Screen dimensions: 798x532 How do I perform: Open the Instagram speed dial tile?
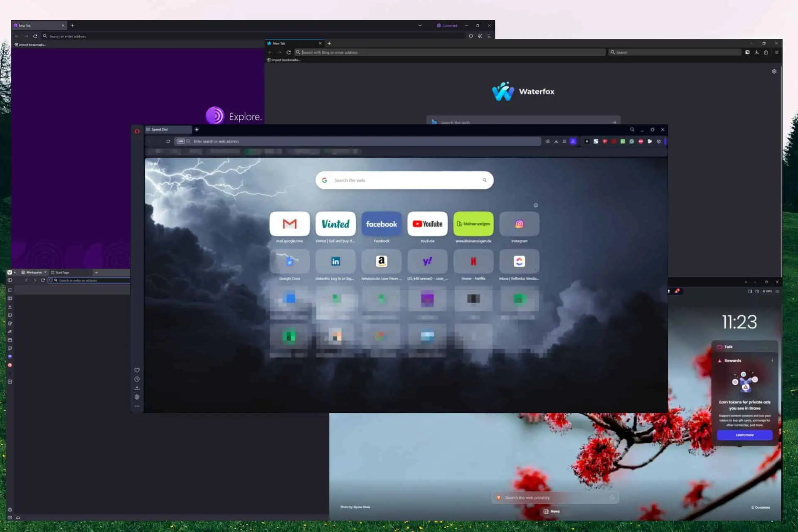tap(519, 224)
